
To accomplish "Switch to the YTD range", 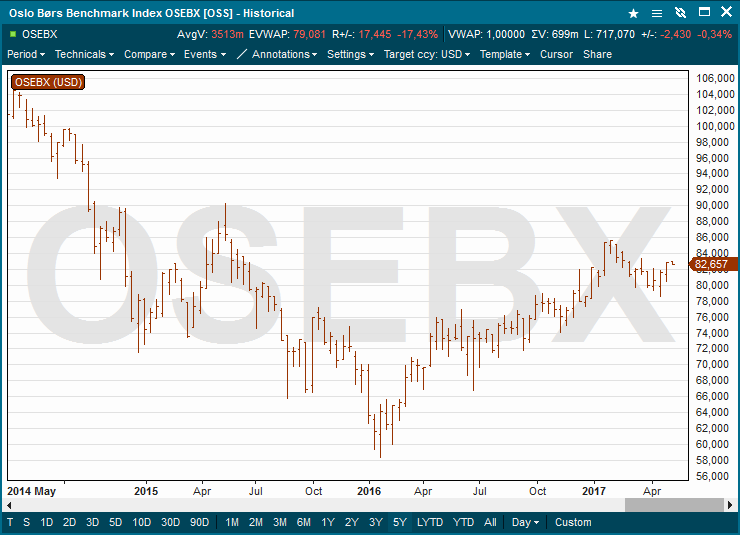I will point(463,522).
